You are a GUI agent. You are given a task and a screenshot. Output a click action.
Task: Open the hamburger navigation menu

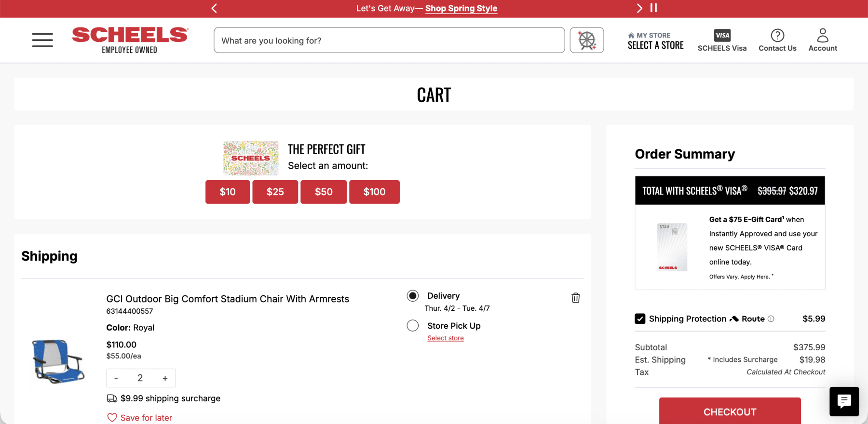[42, 40]
